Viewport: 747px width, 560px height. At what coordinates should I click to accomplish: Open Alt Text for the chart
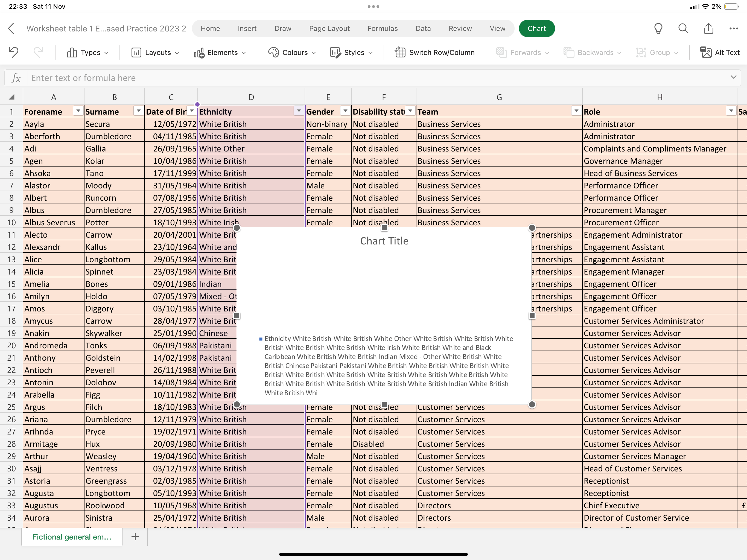coord(720,52)
